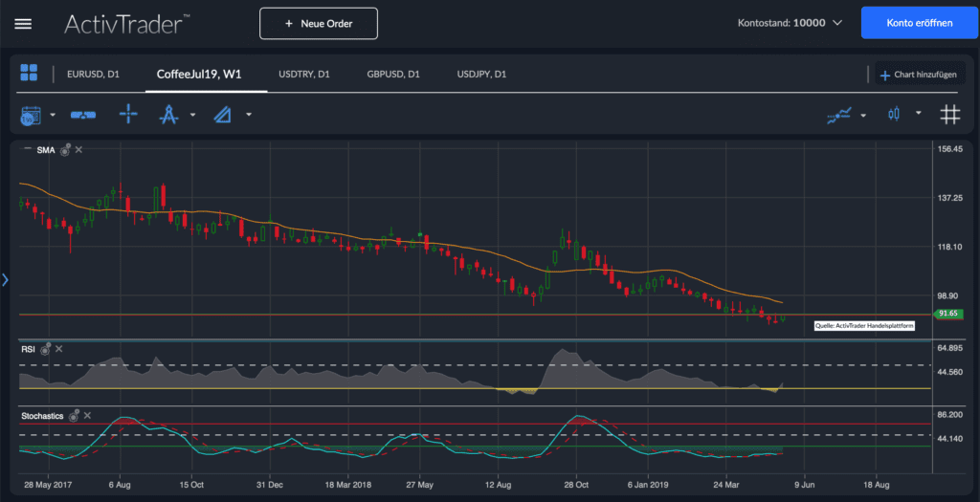This screenshot has height=502, width=980.
Task: Switch to the USDJPY, D1 tab
Action: pyautogui.click(x=481, y=75)
